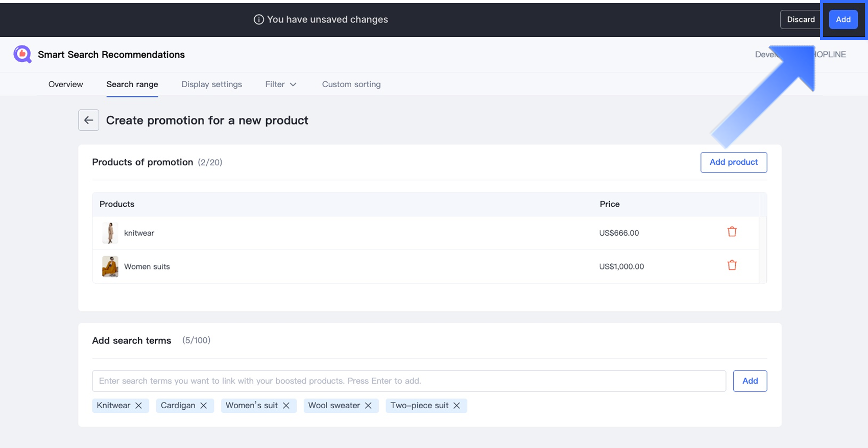Open the Women suits product thumbnail
Viewport: 868px width, 448px height.
tap(110, 266)
